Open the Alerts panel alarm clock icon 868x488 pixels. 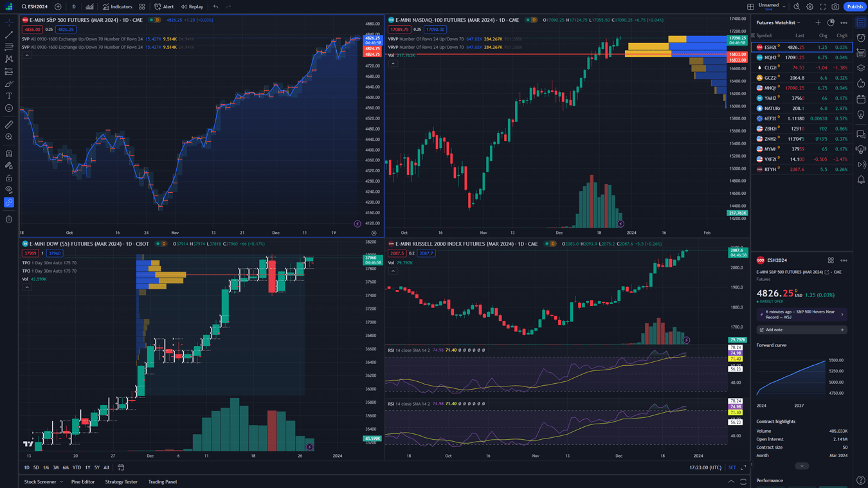coord(861,38)
